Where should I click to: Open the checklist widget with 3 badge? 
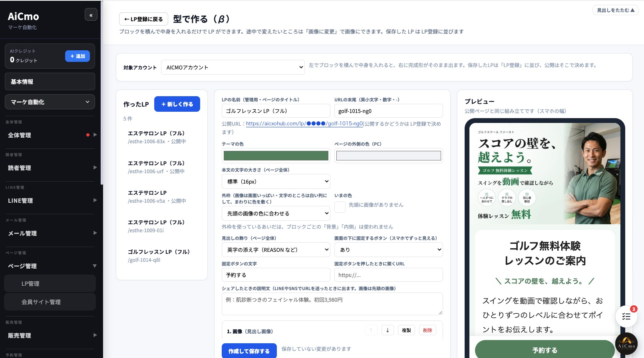(x=626, y=316)
